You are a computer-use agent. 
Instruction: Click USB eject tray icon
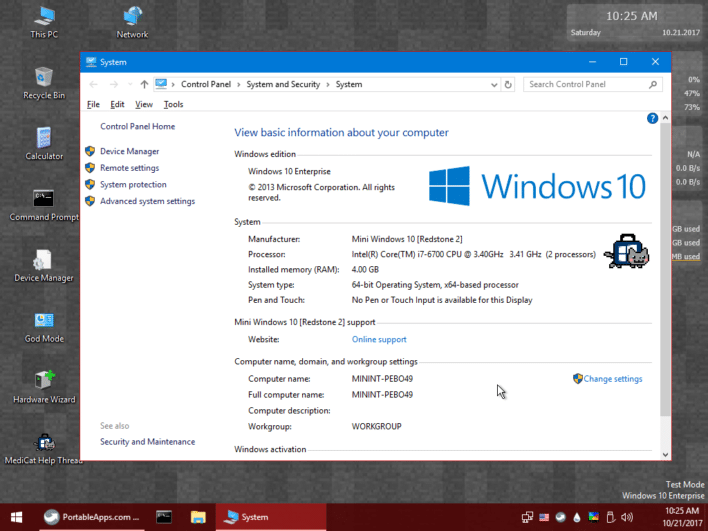[x=610, y=517]
